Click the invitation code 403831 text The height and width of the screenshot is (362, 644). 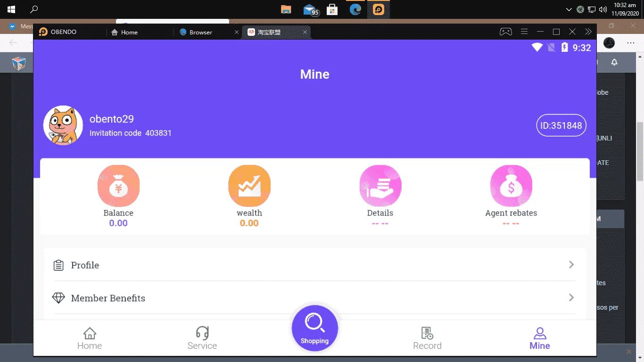pos(131,133)
